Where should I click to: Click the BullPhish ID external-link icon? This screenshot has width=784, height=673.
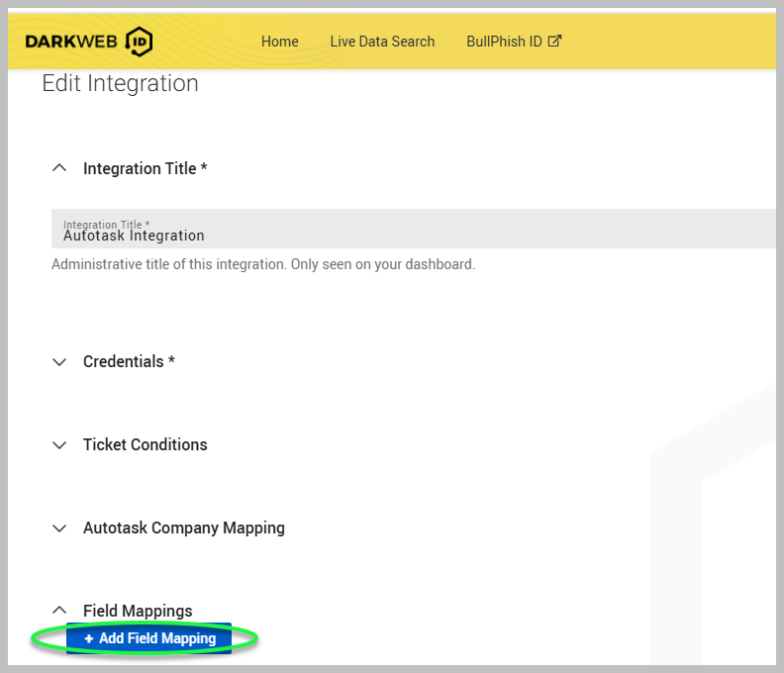coord(554,41)
